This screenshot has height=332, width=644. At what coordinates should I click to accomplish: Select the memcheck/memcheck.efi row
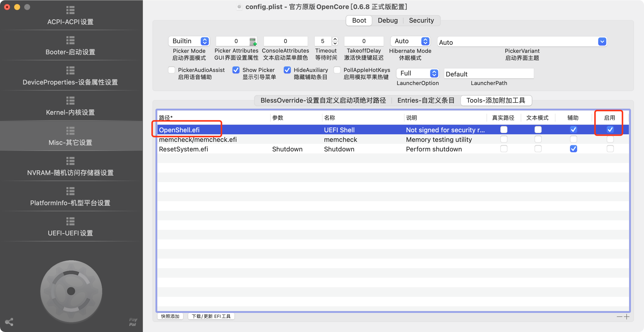[393, 139]
